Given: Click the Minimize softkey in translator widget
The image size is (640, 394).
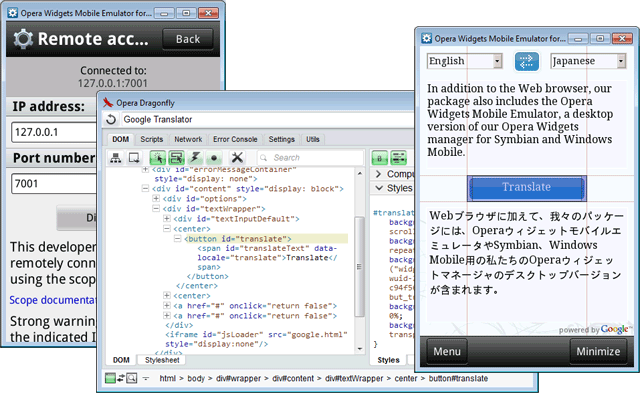Looking at the screenshot, I should pos(598,352).
